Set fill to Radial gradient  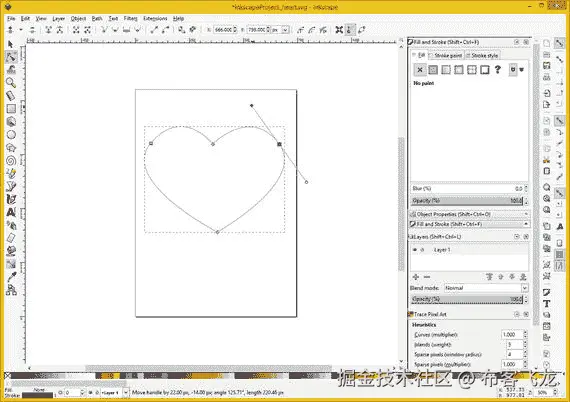(x=459, y=70)
